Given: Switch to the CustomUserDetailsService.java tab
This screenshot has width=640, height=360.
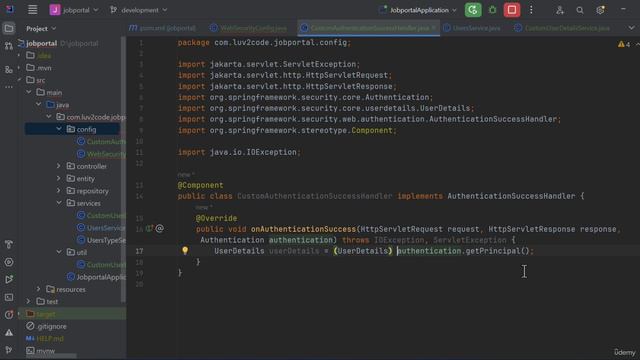Looking at the screenshot, I should (x=562, y=28).
